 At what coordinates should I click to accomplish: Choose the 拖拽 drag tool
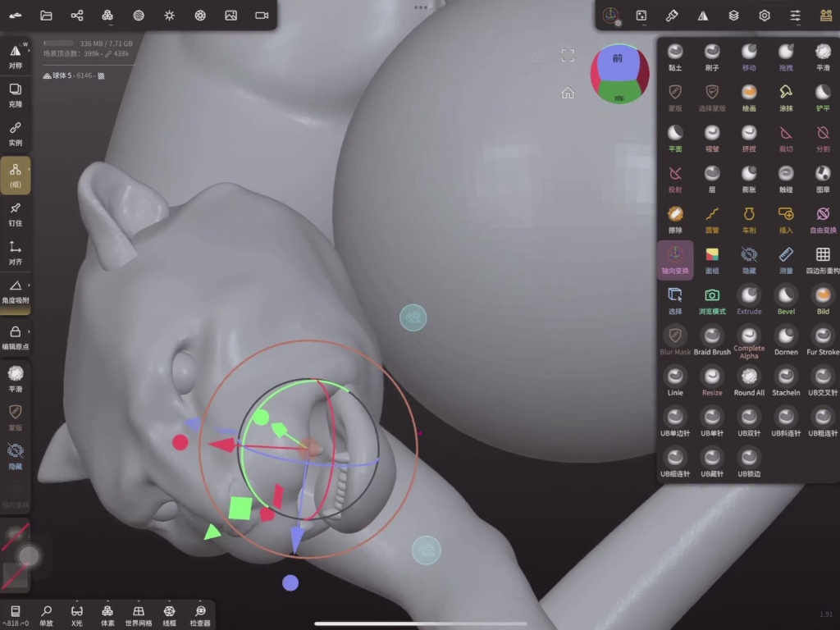[786, 57]
